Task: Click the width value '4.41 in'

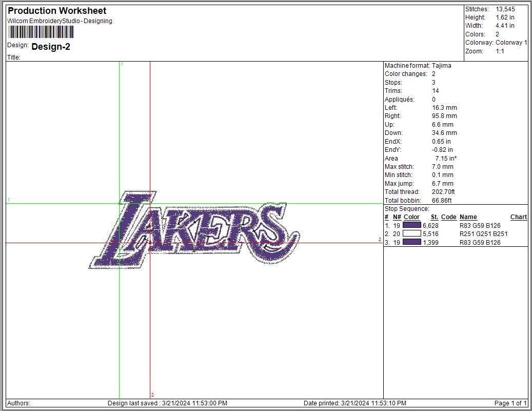Action: pos(505,26)
